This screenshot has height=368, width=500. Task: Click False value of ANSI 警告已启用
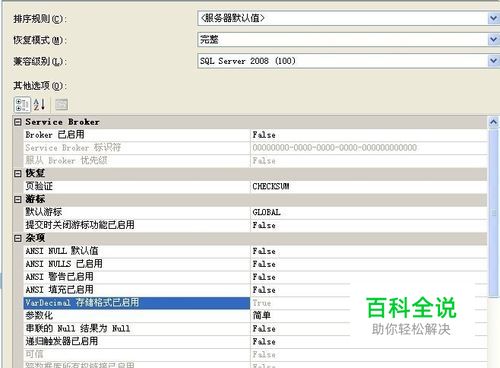click(x=264, y=277)
